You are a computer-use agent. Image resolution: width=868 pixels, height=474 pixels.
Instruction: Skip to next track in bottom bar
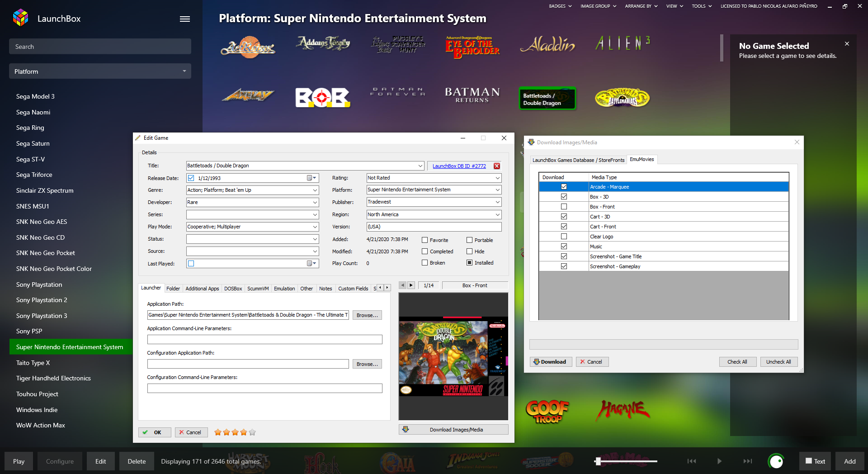point(748,461)
